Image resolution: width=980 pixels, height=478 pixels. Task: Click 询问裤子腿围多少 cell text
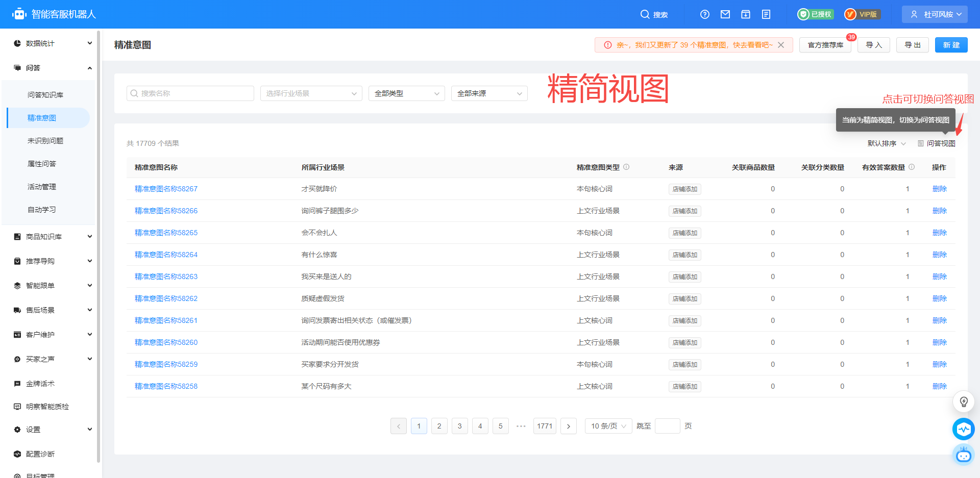tap(330, 211)
